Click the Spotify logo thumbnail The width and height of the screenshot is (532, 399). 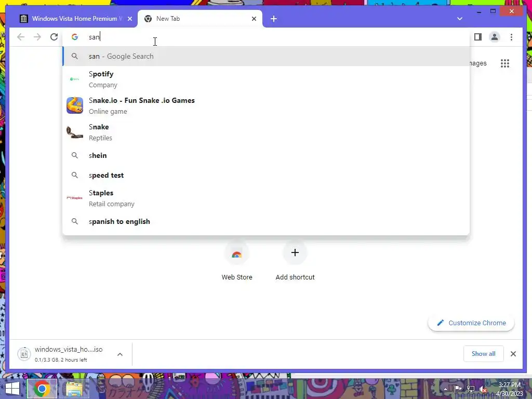coord(75,79)
